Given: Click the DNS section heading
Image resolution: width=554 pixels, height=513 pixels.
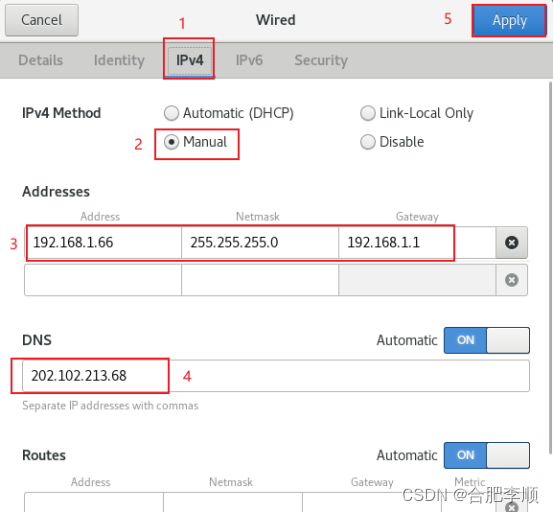Looking at the screenshot, I should 37,340.
